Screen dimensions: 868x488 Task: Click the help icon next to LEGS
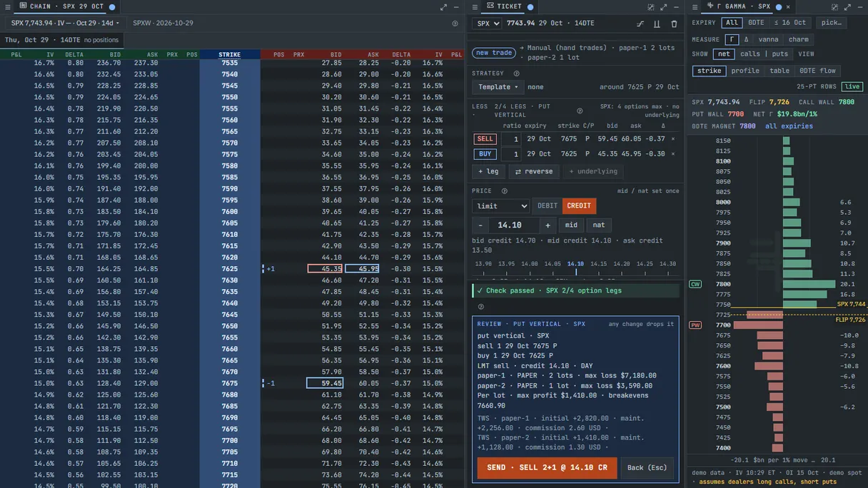click(x=580, y=111)
